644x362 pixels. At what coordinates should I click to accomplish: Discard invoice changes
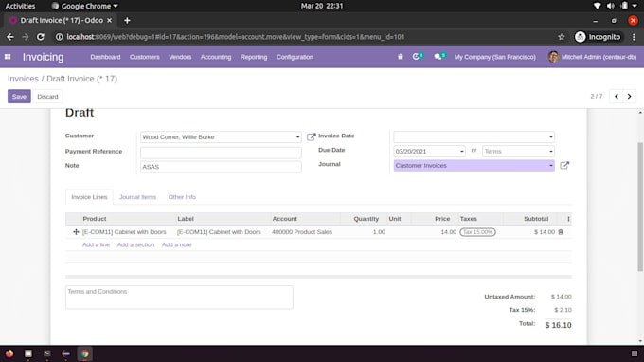[x=47, y=96]
